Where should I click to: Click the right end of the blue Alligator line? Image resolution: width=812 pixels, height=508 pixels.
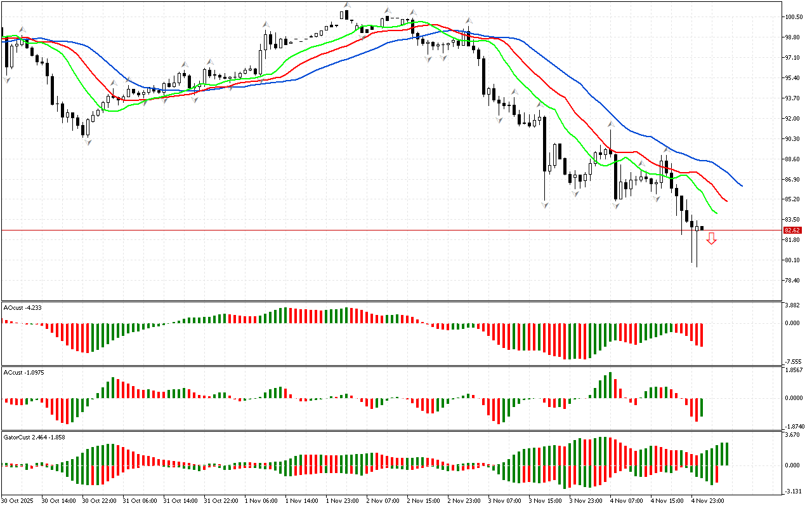click(742, 186)
